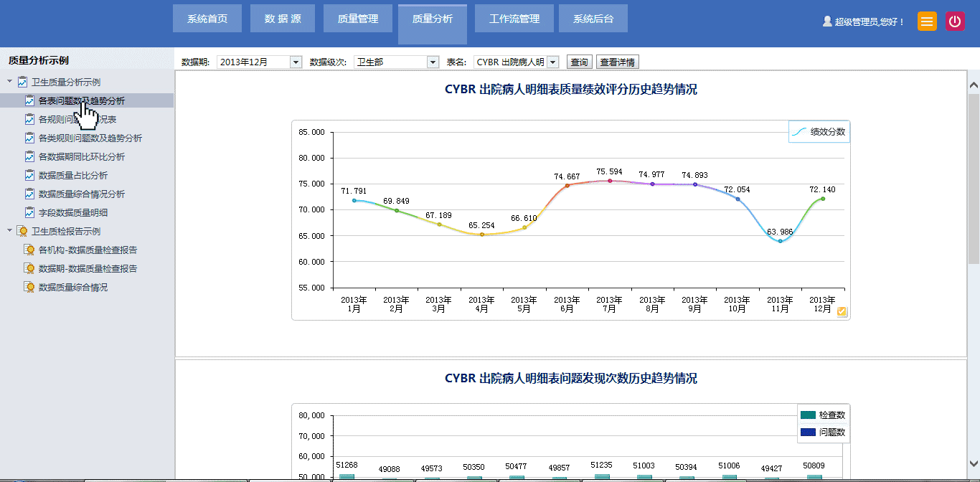Click the super administrator user icon
The image size is (980, 482).
coord(827,22)
